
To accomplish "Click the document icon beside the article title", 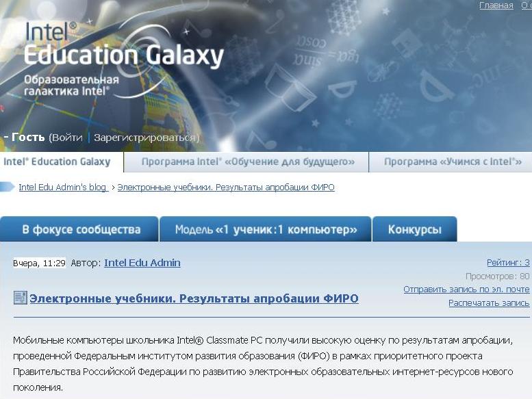I will pos(20,298).
